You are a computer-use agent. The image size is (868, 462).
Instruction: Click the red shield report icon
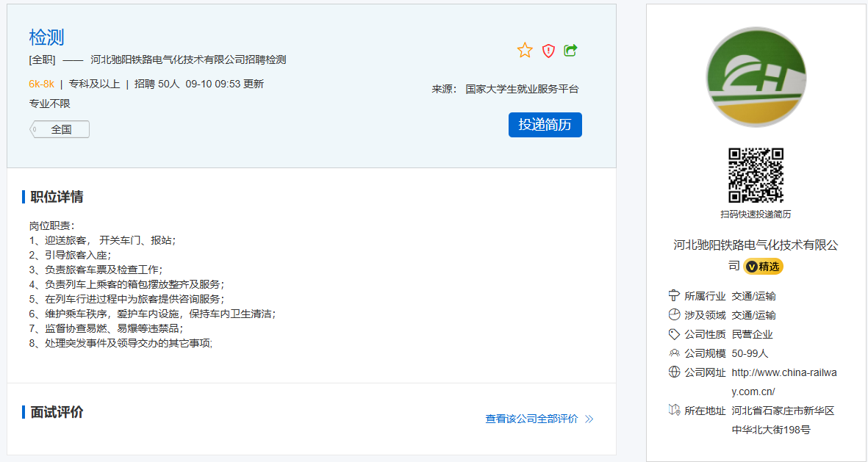tap(548, 51)
